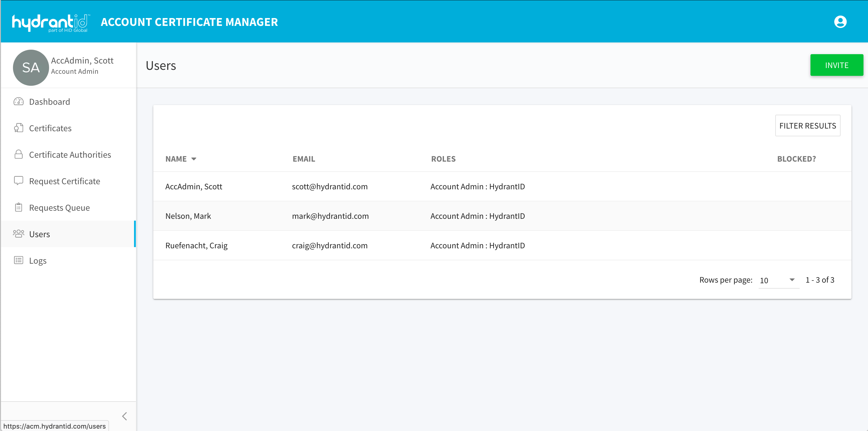Select the AccAdmin, Scott name cell
Image resolution: width=868 pixels, height=431 pixels.
coord(193,187)
